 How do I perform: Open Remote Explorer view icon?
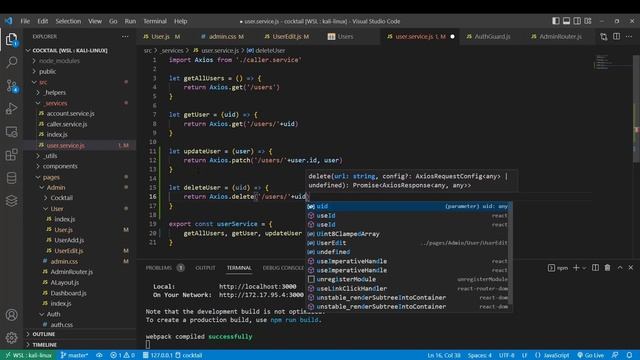[11, 132]
